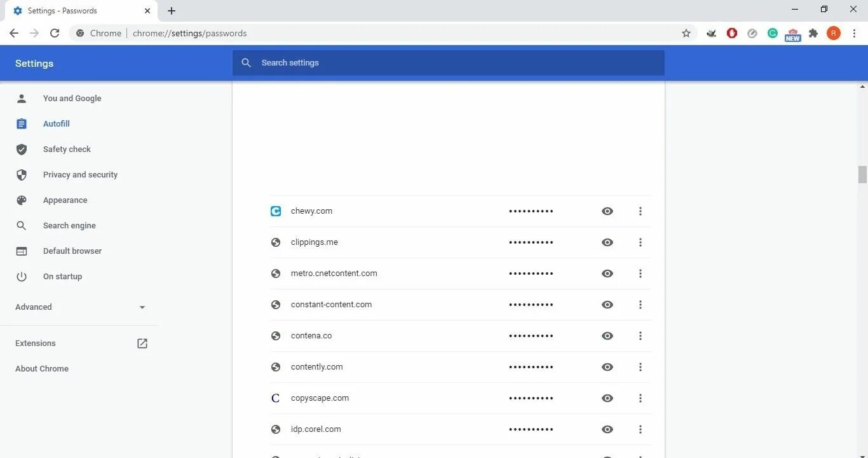
Task: Open more actions for contently.com
Action: point(641,367)
